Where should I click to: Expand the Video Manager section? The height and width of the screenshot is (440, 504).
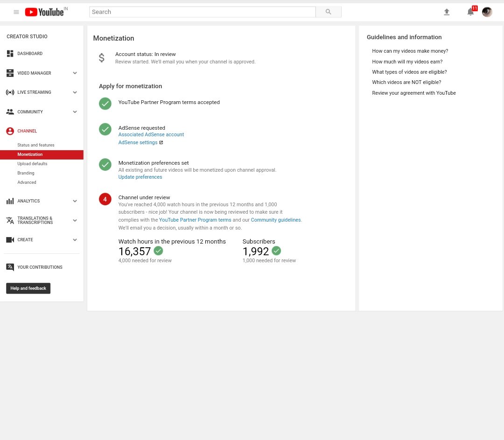pos(75,73)
